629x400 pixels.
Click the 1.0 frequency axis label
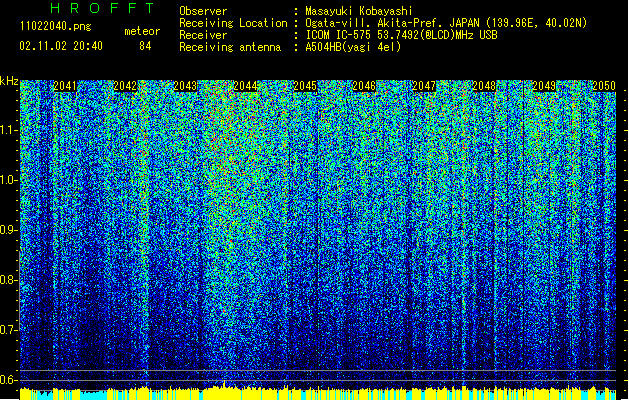tap(8, 180)
